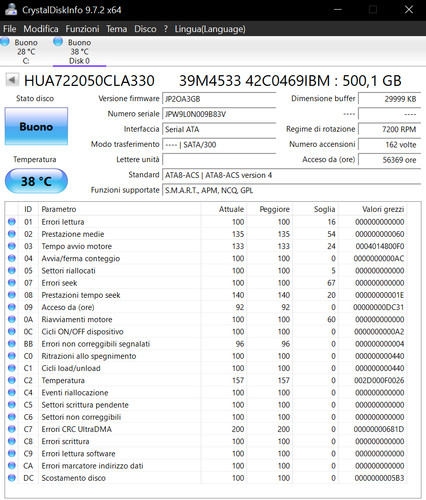426x500 pixels.
Task: Click the rotation rate field 7200 RPM
Action: tap(389, 129)
